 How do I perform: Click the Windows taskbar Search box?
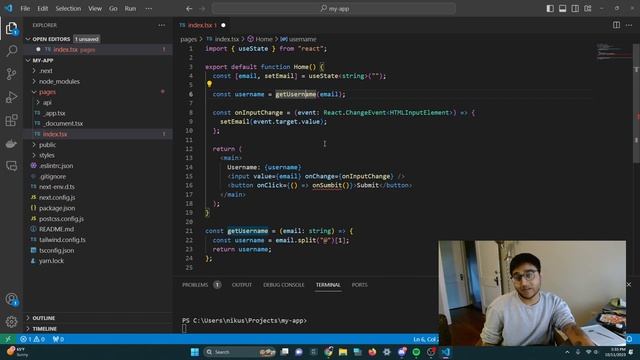point(240,352)
